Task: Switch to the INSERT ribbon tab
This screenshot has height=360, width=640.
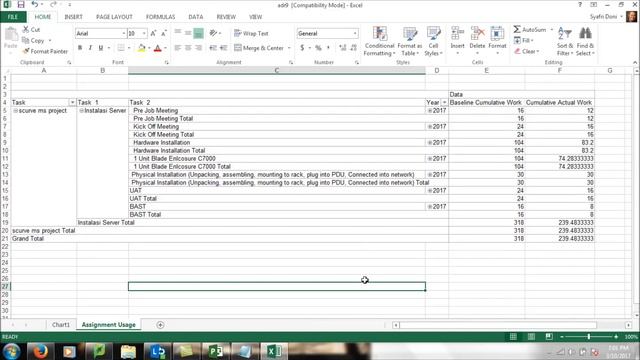Action: pos(73,17)
